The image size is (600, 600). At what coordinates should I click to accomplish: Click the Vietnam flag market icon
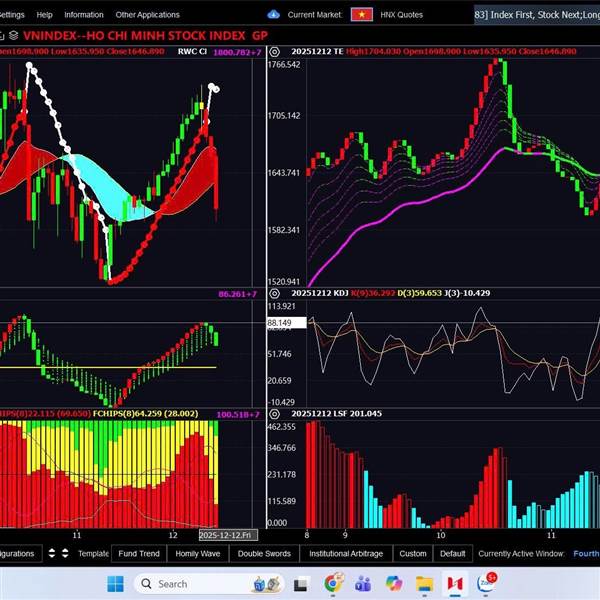click(362, 15)
